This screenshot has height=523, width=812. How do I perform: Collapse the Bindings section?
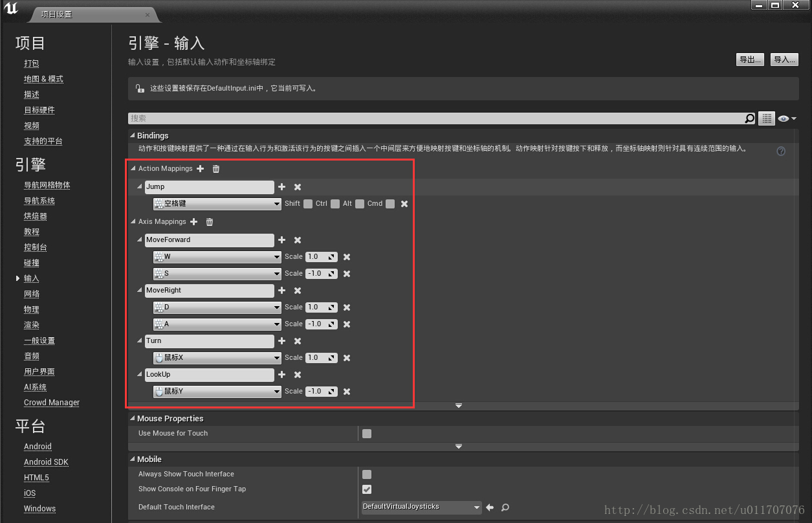click(x=133, y=136)
